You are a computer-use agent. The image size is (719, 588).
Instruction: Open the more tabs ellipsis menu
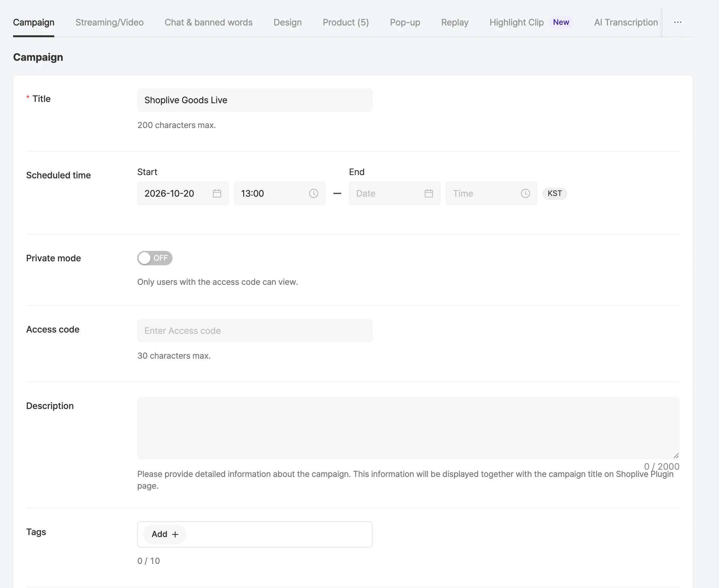678,22
